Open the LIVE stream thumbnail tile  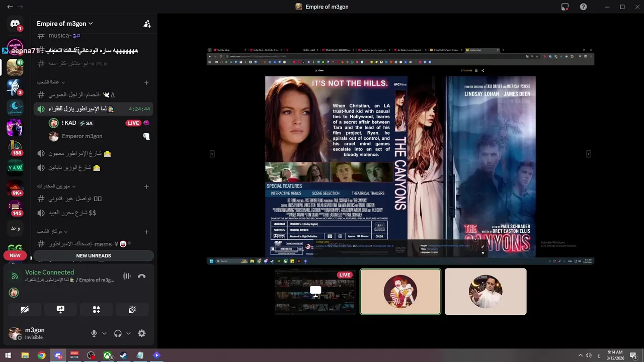(315, 292)
